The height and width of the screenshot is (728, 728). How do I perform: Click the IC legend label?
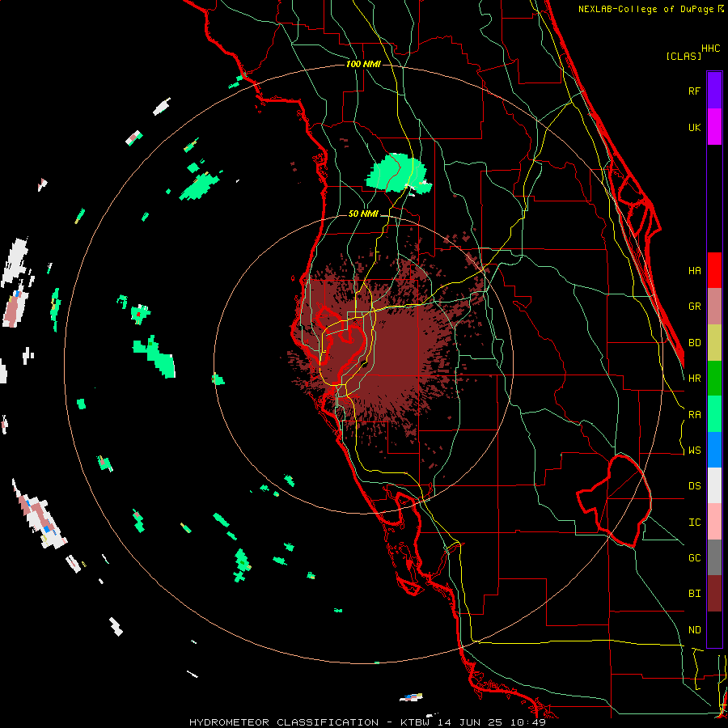694,523
